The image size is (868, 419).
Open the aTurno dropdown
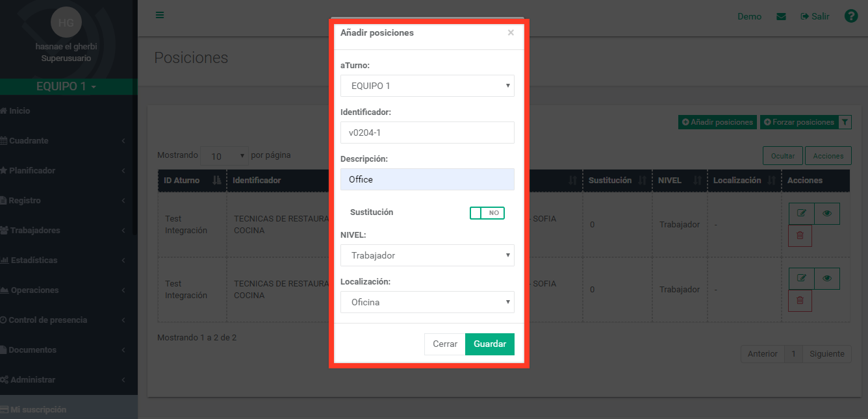427,86
